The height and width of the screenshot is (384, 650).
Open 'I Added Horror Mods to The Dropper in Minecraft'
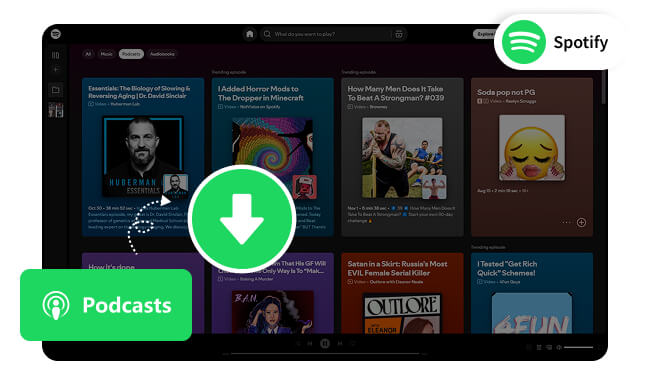click(x=261, y=93)
